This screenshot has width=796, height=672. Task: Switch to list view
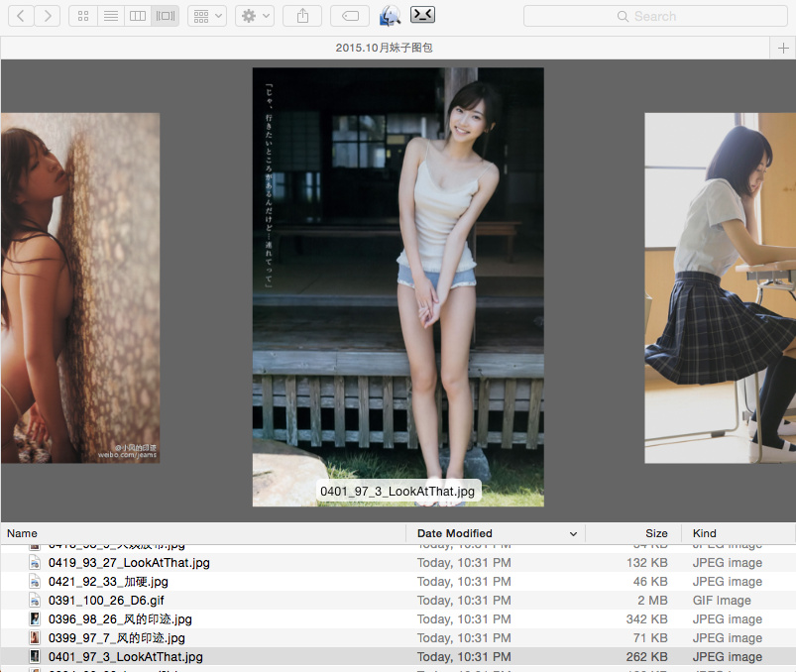tap(111, 16)
